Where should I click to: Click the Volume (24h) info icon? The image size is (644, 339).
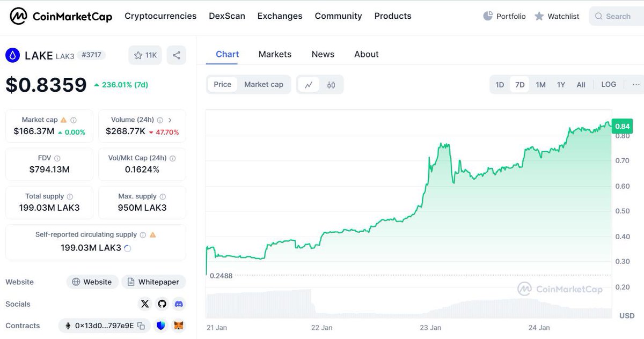click(x=160, y=120)
